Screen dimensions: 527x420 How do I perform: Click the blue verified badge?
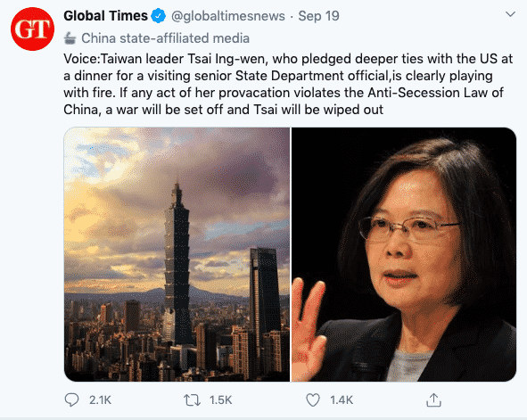pyautogui.click(x=158, y=16)
